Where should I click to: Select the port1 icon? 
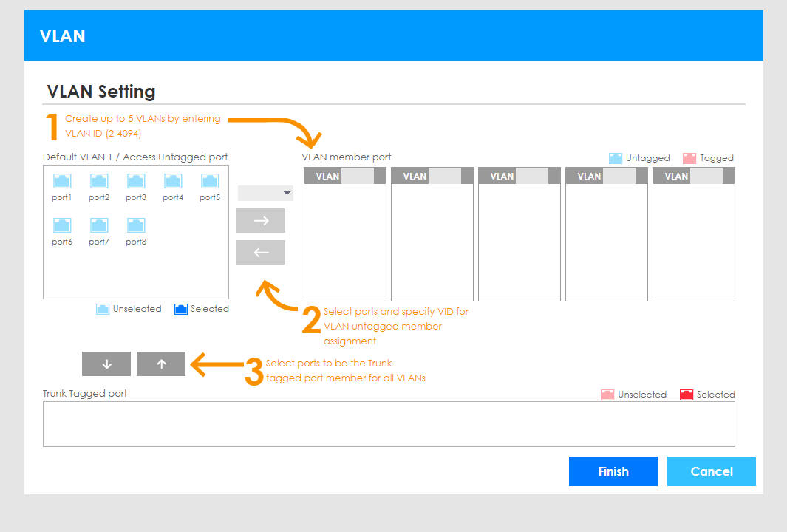click(62, 181)
